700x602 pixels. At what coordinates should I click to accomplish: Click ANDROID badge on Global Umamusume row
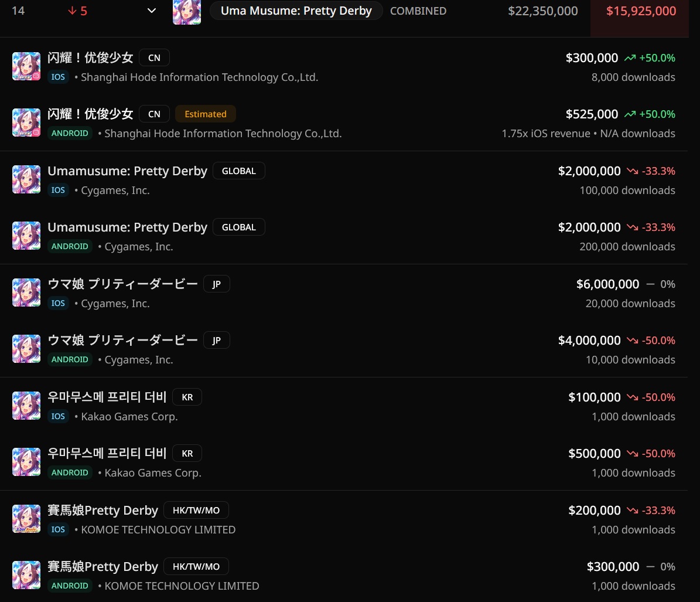pos(70,246)
